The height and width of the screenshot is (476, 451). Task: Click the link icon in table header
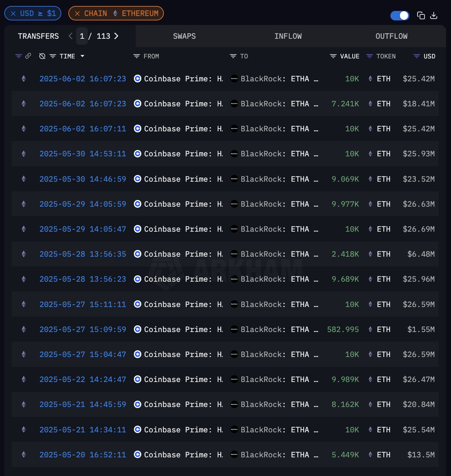(28, 56)
